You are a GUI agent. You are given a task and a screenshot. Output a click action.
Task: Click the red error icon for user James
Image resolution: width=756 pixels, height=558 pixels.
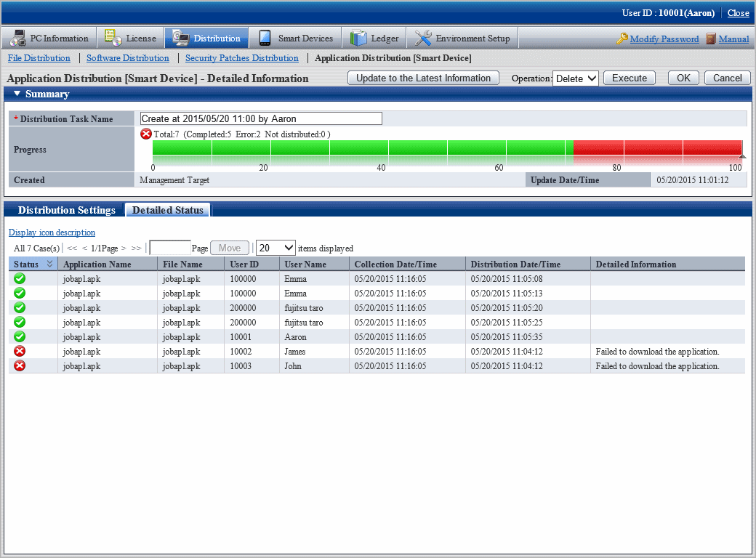pyautogui.click(x=20, y=352)
